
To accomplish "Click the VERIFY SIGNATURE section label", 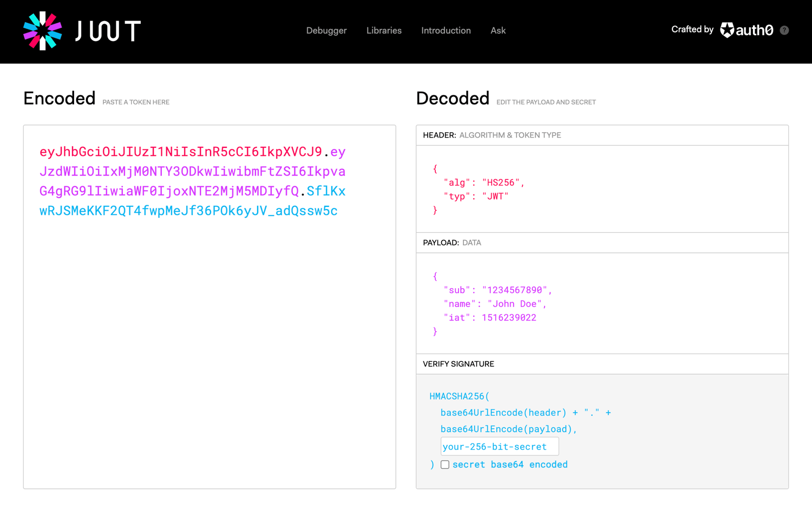I will point(459,364).
